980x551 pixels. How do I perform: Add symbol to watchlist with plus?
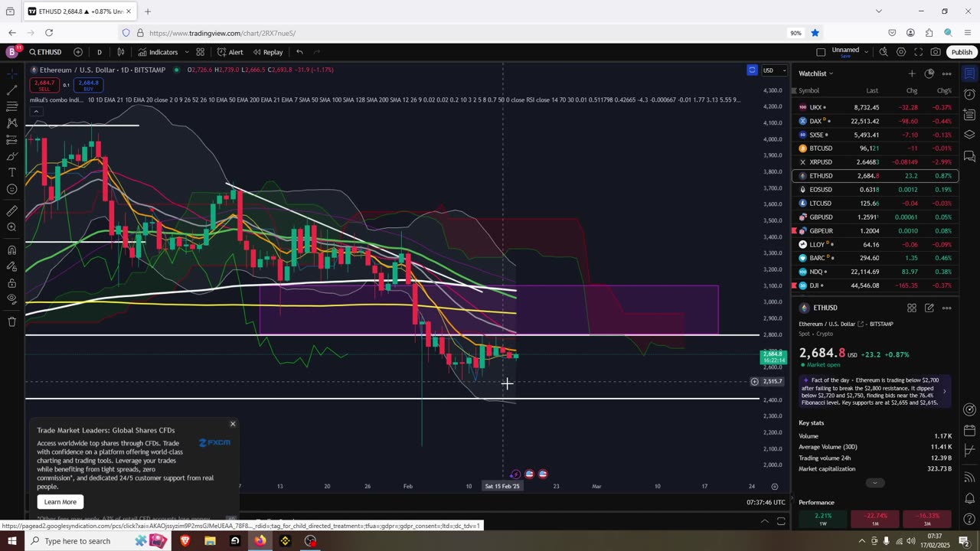pyautogui.click(x=911, y=73)
